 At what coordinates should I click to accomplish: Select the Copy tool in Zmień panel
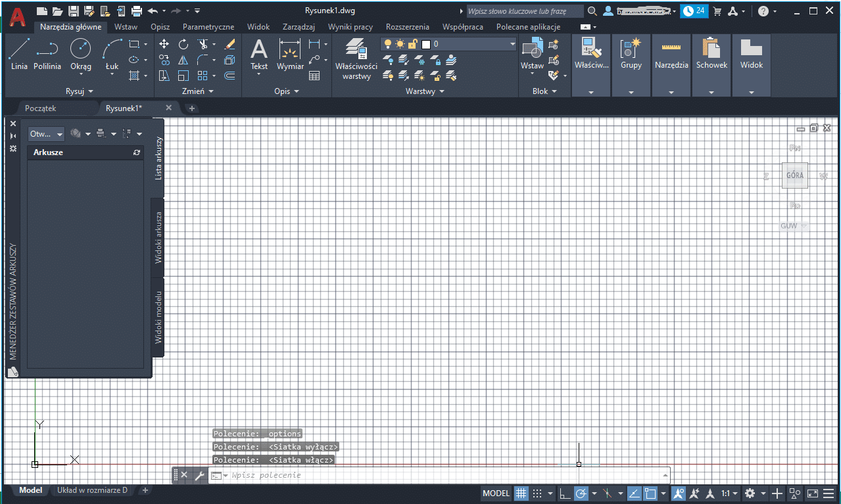pos(164,60)
